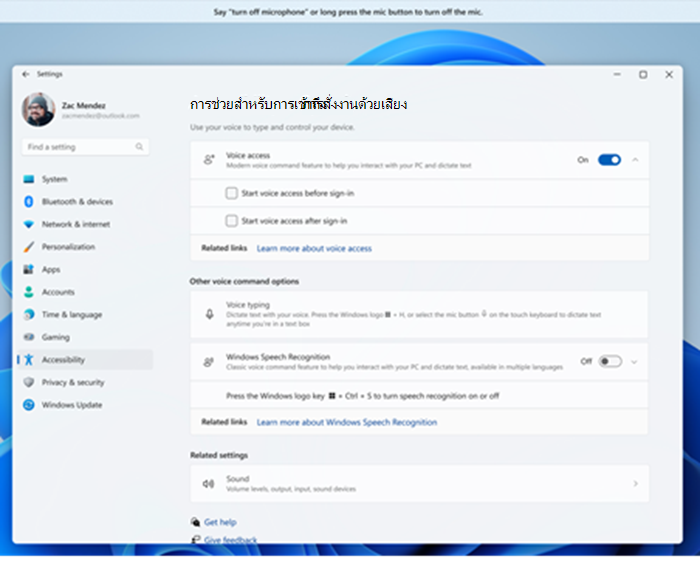Click the Sound speaker icon
Screen dimensions: 700x562
coord(208,483)
